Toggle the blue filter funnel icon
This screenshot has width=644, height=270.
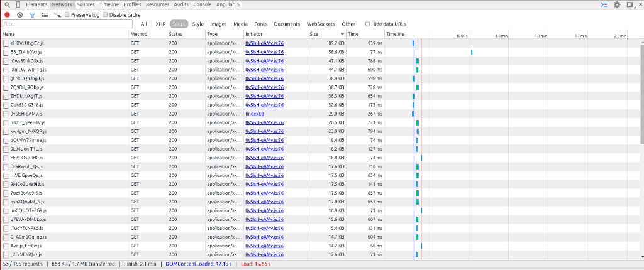click(x=33, y=15)
